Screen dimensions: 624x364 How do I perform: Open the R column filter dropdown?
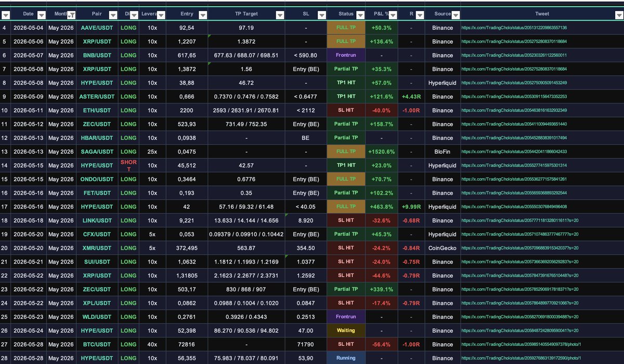[x=420, y=15]
